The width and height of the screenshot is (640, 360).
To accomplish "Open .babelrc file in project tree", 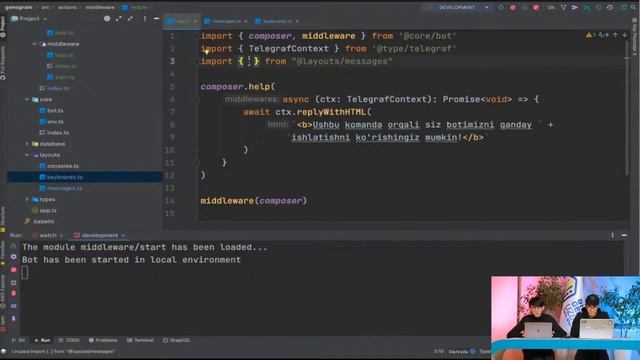I will click(40, 221).
